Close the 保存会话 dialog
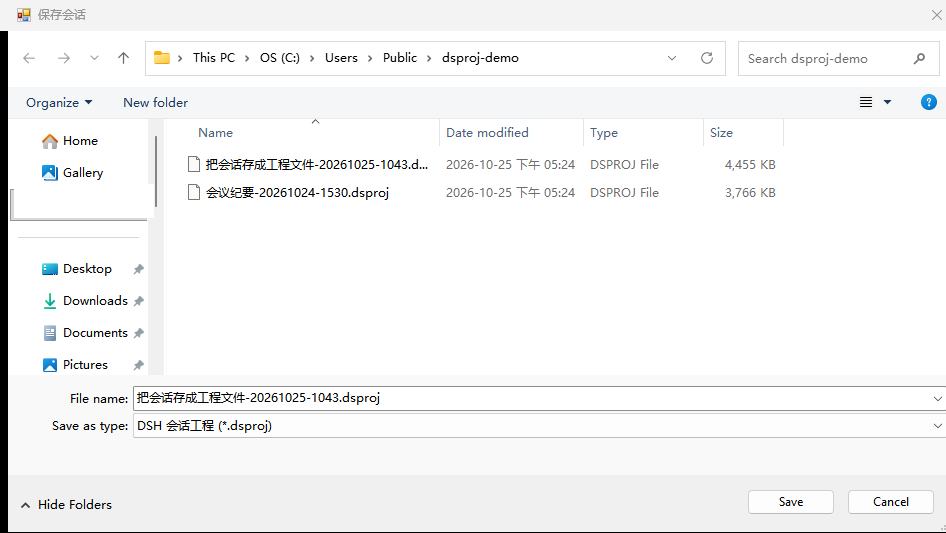The width and height of the screenshot is (946, 533). (x=936, y=15)
